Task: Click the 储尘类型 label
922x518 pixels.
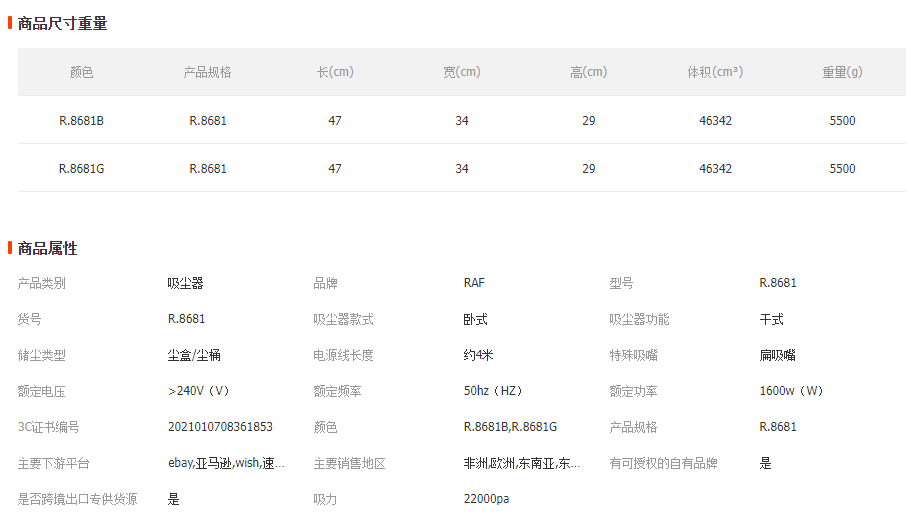Action: [42, 355]
